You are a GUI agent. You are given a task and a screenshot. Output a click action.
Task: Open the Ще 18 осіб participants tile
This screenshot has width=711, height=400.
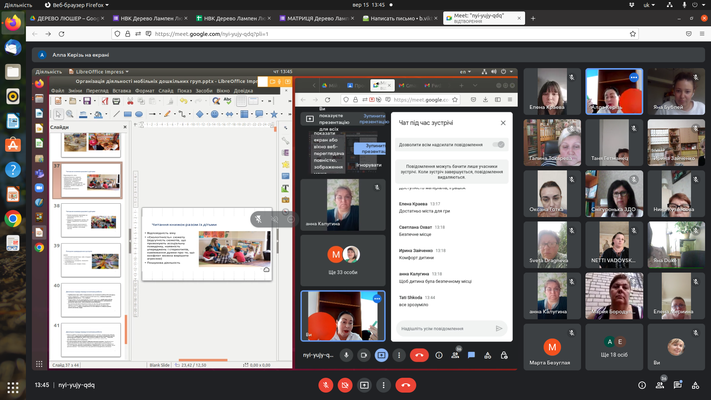[x=614, y=347]
